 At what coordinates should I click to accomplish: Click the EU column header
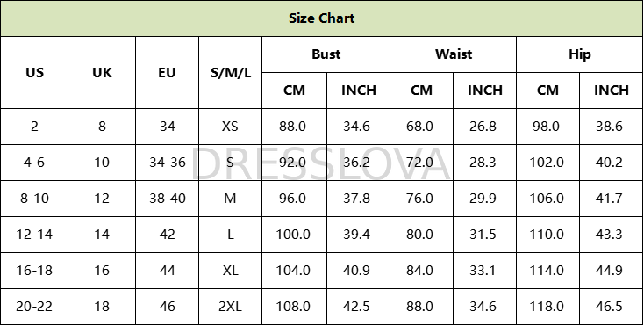(168, 72)
